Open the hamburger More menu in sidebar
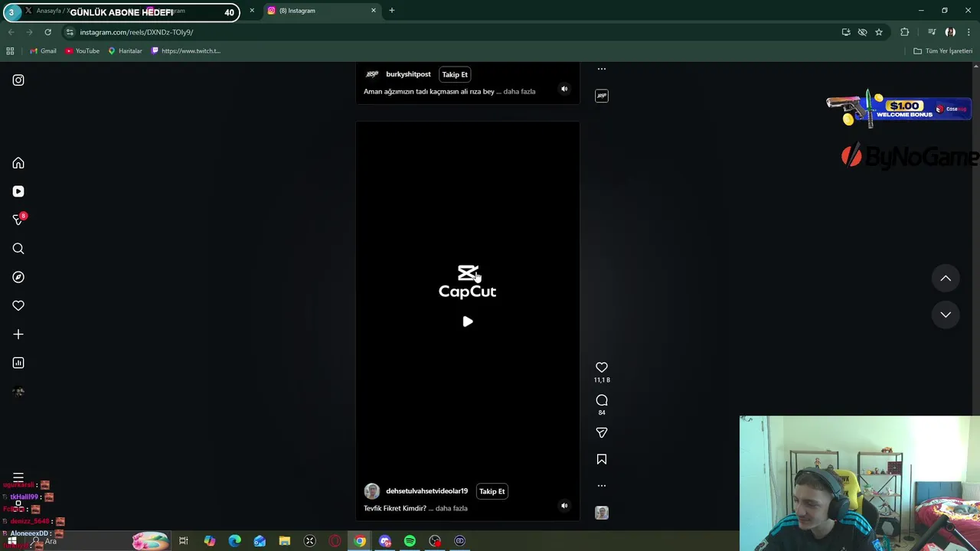The width and height of the screenshot is (980, 551). coord(18,478)
